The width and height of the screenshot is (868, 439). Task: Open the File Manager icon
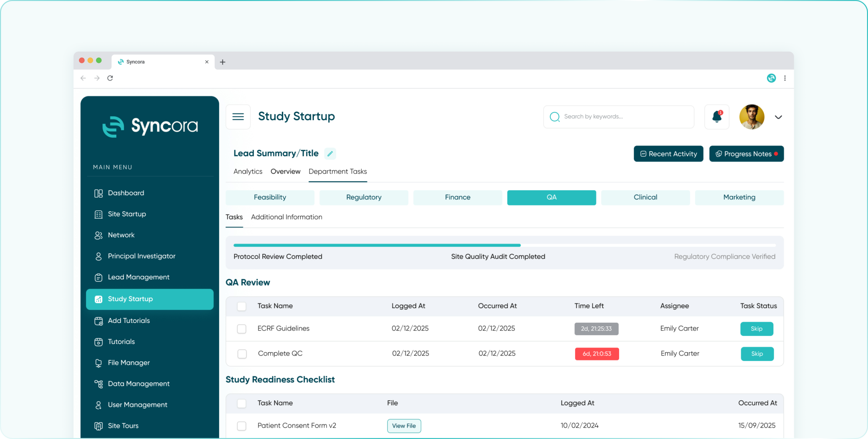click(98, 363)
